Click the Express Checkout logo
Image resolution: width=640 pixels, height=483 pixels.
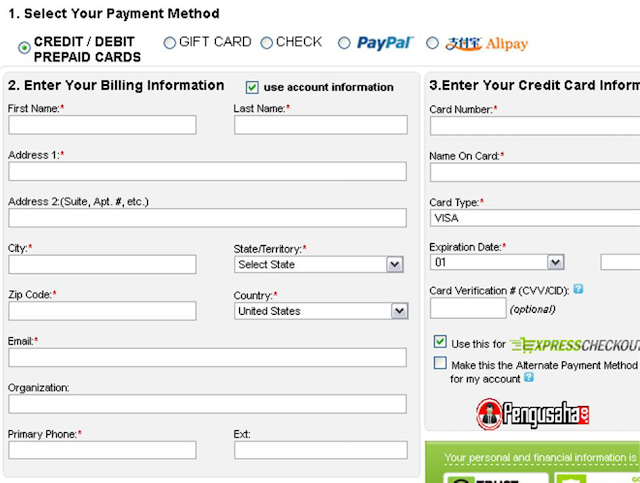click(x=575, y=344)
